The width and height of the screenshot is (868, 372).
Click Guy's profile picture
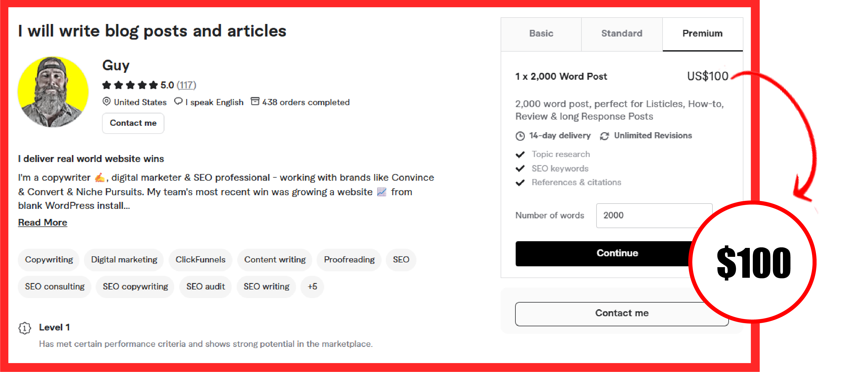pos(53,92)
